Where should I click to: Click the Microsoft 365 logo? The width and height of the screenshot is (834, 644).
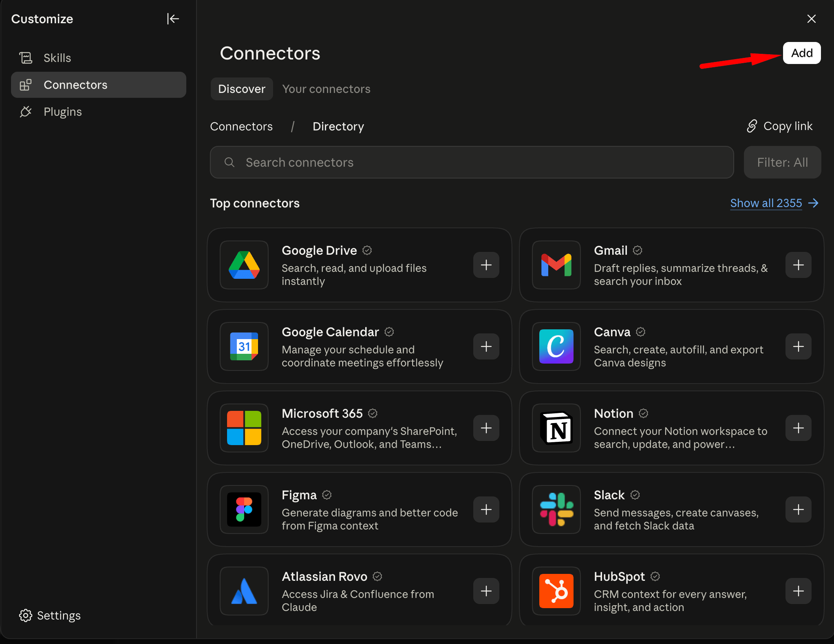tap(244, 428)
